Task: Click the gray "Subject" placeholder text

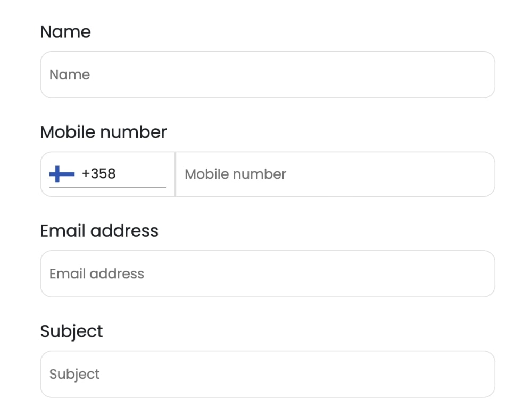Action: [x=74, y=374]
